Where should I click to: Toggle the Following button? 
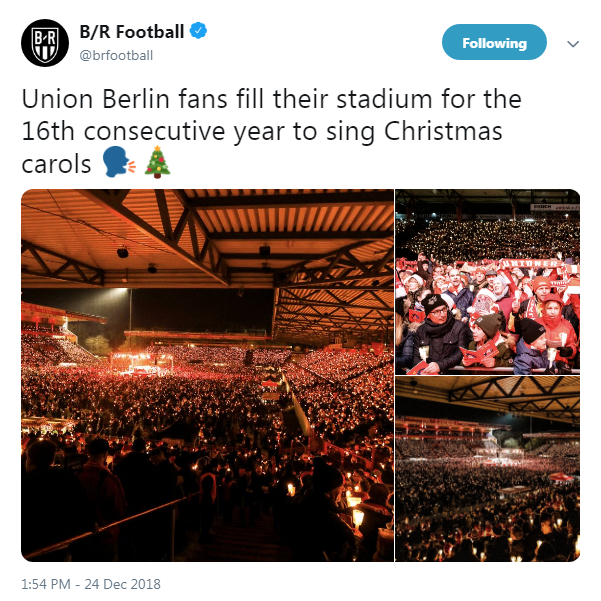[494, 43]
